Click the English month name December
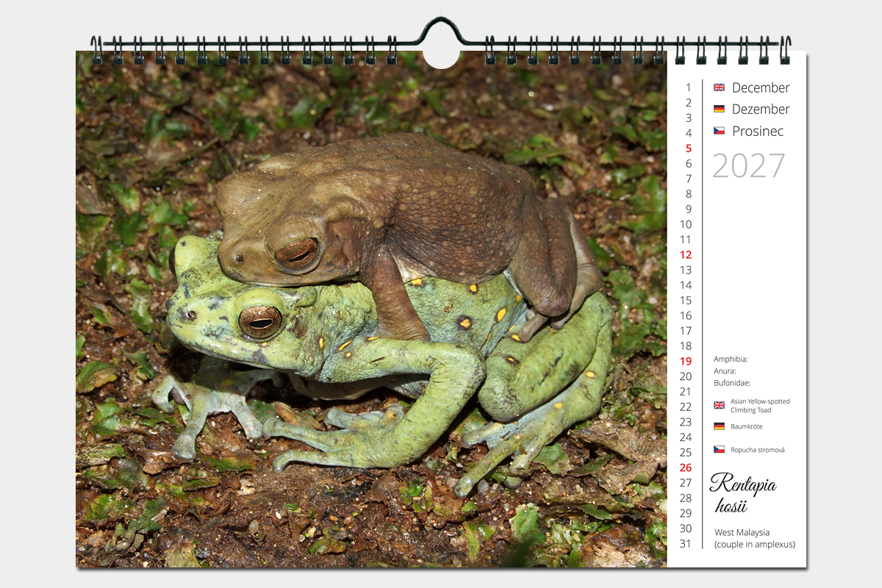This screenshot has height=588, width=882. pyautogui.click(x=761, y=87)
